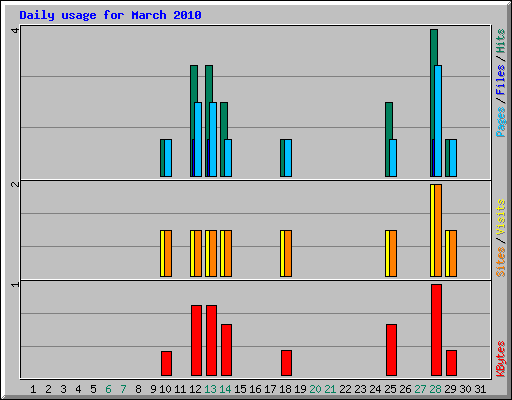Click the "Hits" legend label

click(501, 41)
